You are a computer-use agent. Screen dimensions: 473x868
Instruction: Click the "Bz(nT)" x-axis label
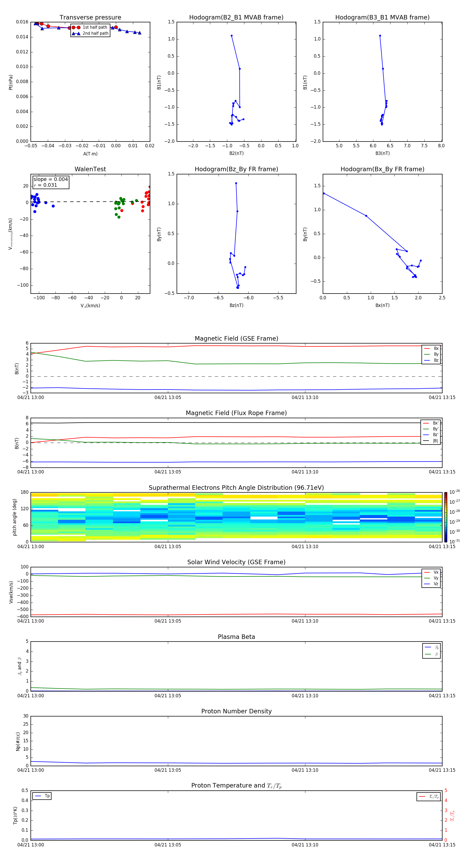click(x=236, y=305)
